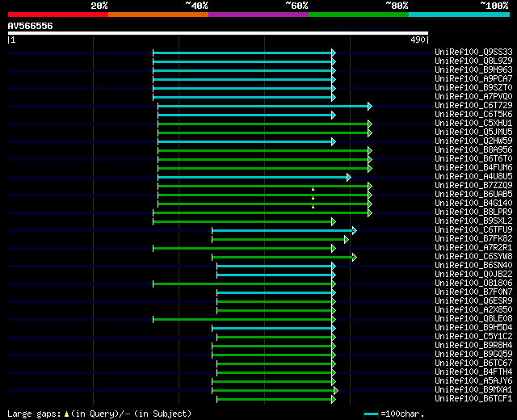Open the UniRef100_B9SZT0 hit label
Viewport: 517px width, 420px height.
[x=473, y=87]
